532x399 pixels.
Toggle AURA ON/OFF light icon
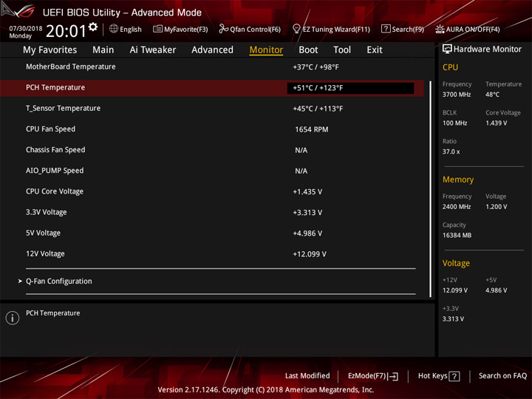click(440, 29)
